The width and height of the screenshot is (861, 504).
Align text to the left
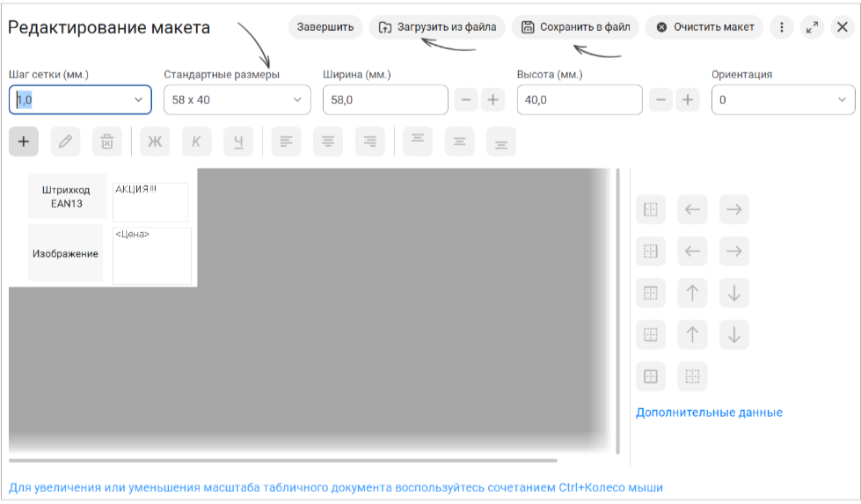286,142
